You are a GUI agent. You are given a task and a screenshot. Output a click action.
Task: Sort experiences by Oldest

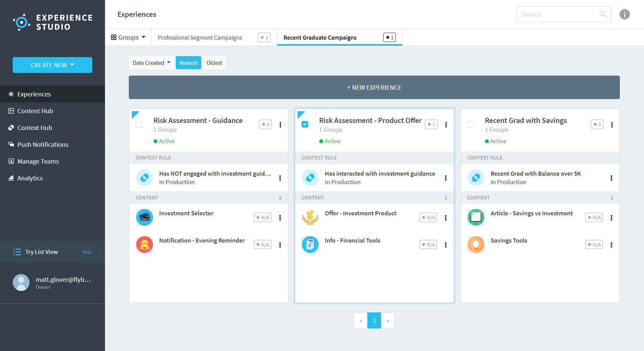(x=214, y=63)
